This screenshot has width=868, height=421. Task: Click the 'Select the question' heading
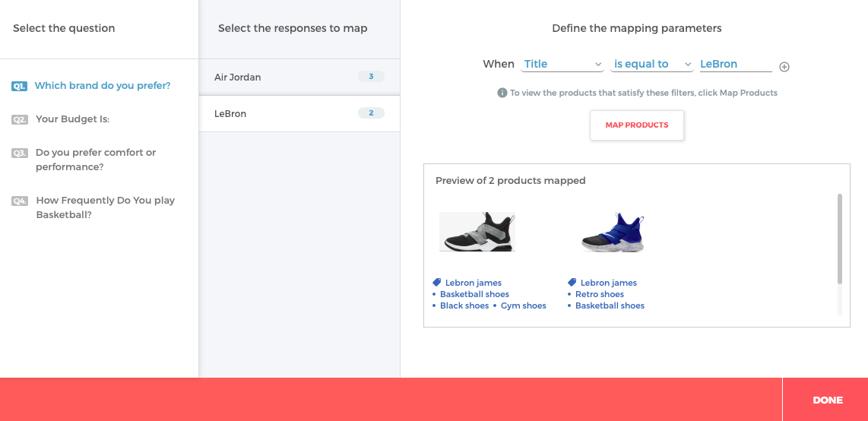click(x=64, y=28)
